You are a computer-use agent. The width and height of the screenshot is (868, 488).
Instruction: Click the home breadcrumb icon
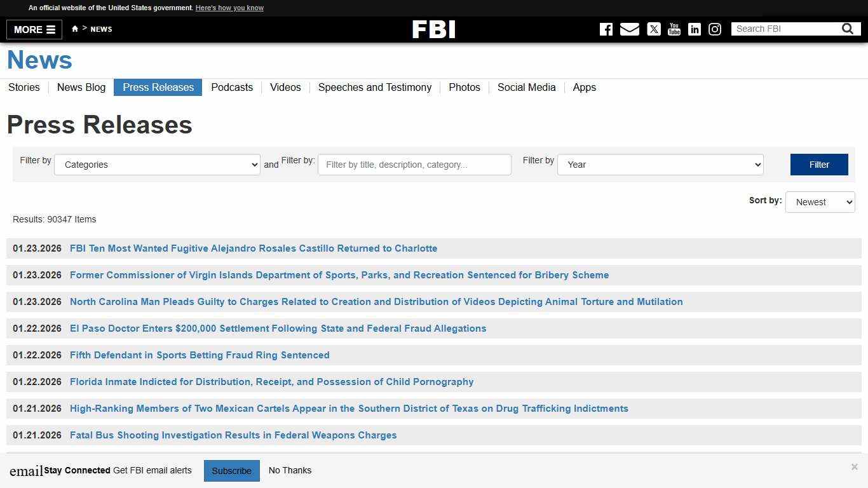[74, 29]
